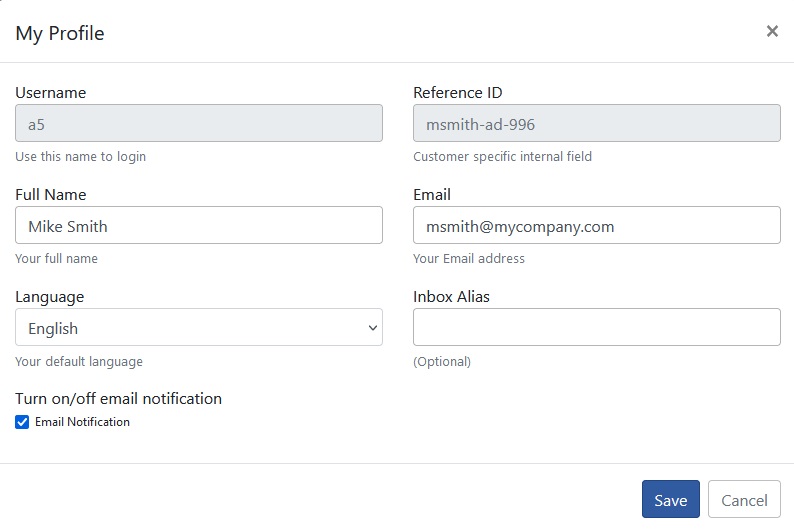The height and width of the screenshot is (532, 794).
Task: Click the Reference ID field msmith-ad-996
Action: point(597,123)
